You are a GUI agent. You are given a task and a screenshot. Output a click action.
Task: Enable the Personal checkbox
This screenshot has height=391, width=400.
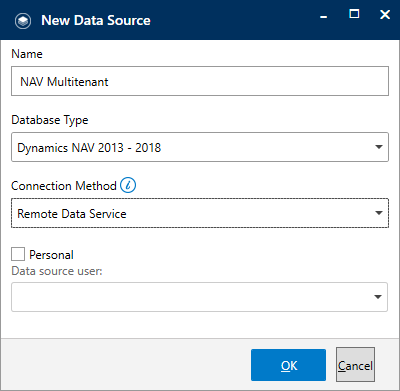18,254
